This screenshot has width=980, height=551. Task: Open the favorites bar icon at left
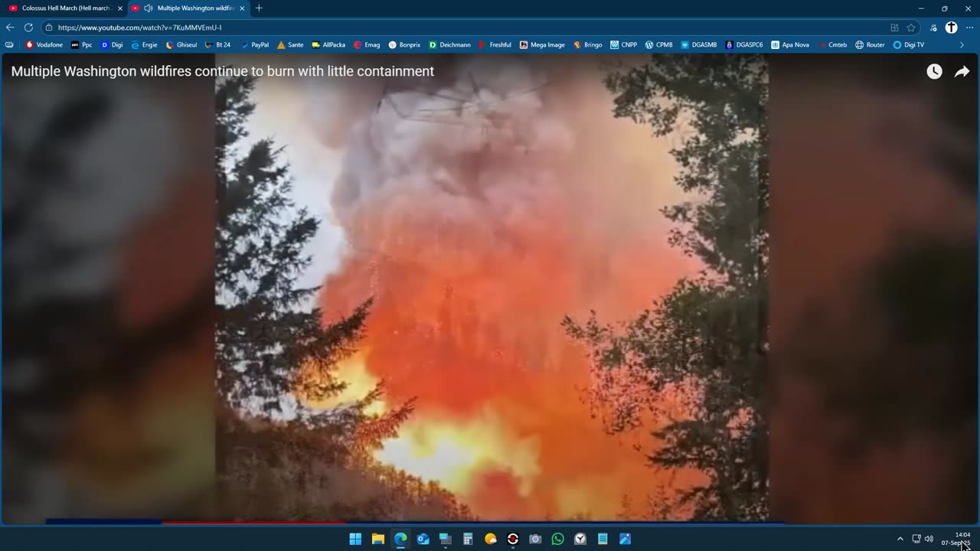click(9, 45)
